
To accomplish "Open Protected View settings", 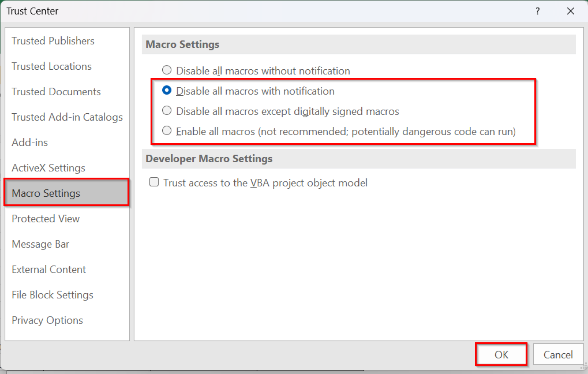I will [46, 219].
